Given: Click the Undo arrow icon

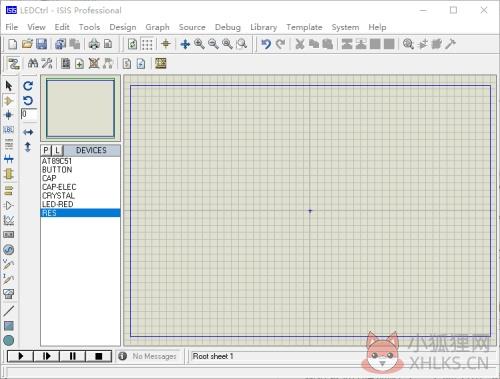Looking at the screenshot, I should coord(266,44).
